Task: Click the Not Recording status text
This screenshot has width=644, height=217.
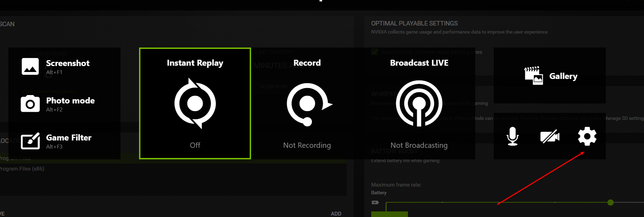Action: [307, 145]
